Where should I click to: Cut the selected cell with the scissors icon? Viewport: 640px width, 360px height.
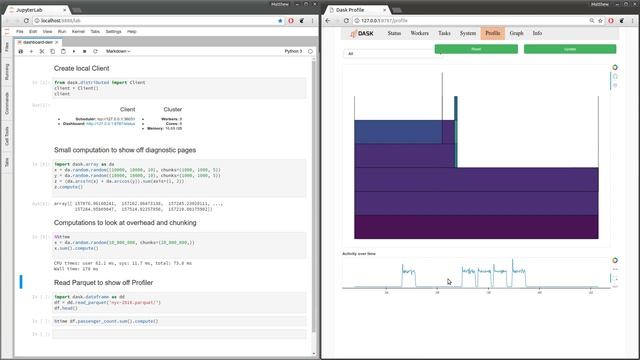coord(42,51)
